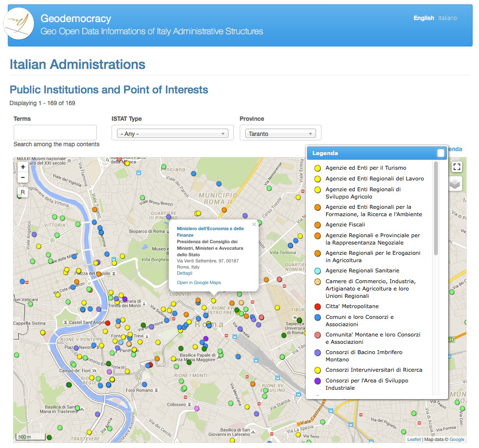Open Ministero dell'Economia e delle Finanze link
This screenshot has height=448, width=479.
click(210, 232)
